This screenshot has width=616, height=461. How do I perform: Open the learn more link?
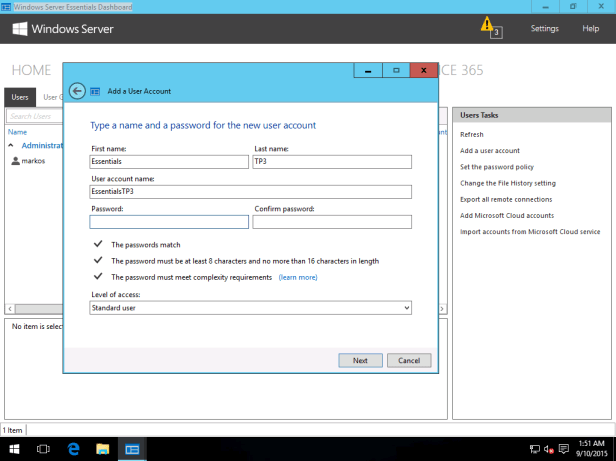pyautogui.click(x=298, y=277)
